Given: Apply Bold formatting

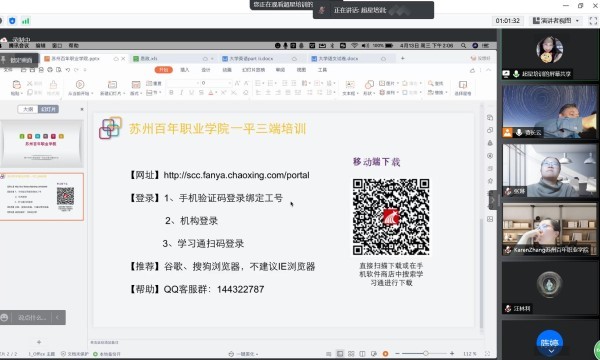Looking at the screenshot, I should coord(171,93).
